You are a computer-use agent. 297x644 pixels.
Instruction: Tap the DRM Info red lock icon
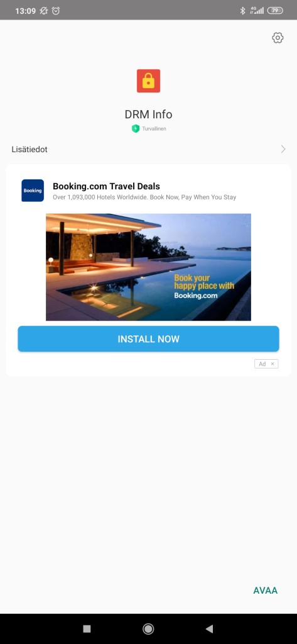pyautogui.click(x=148, y=81)
